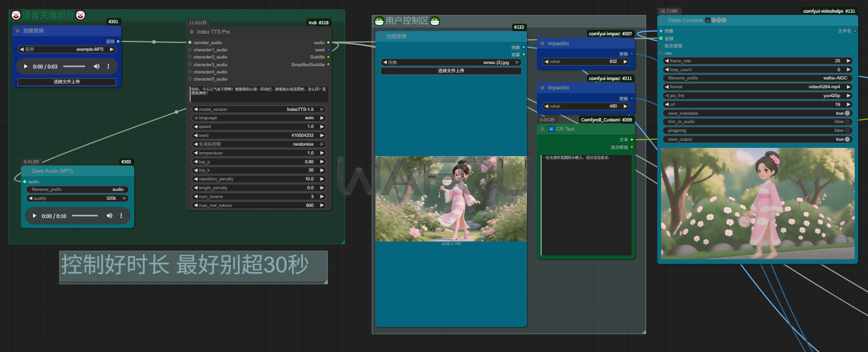
Task: Click the SimplifiedSubtitle output socket
Action: click(x=328, y=65)
